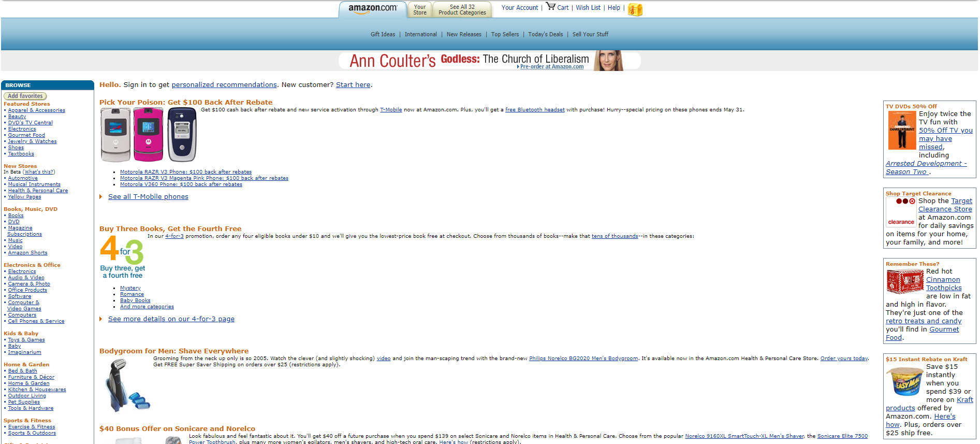Viewport: 980px width, 444px height.
Task: Open Motorola V360 Phone rebate link
Action: pyautogui.click(x=181, y=184)
